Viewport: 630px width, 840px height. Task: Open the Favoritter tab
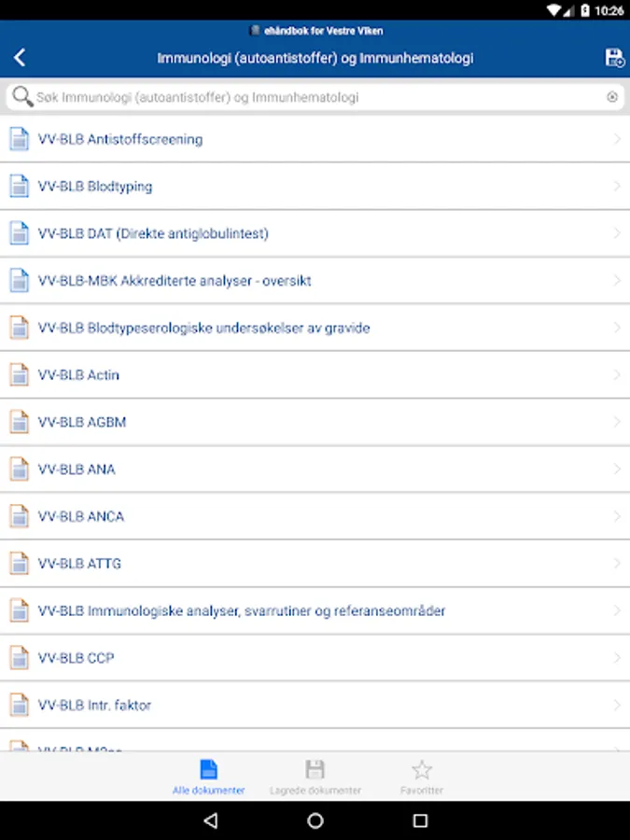(x=422, y=777)
